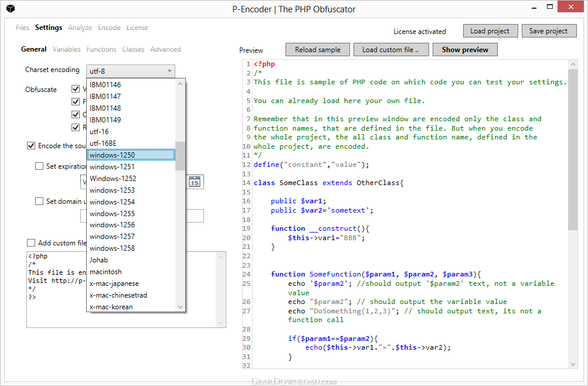
Task: Select windows-1255 encoding option
Action: pos(131,214)
